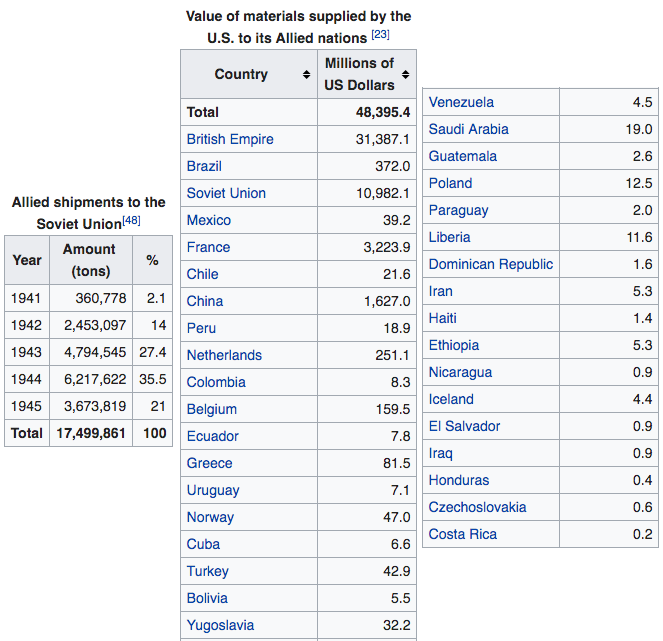Screen dimensions: 663x641
Task: Open the Nicaragua link
Action: pos(460,373)
